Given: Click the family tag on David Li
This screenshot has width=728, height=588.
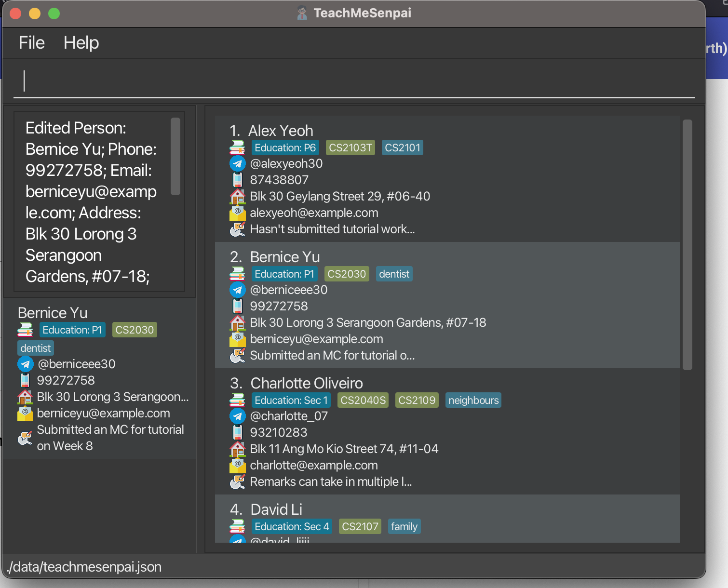Looking at the screenshot, I should tap(404, 526).
